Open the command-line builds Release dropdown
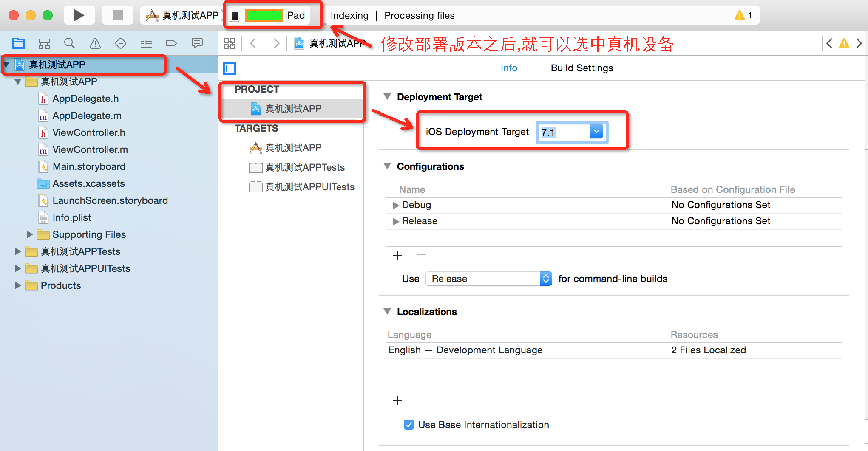The image size is (868, 451). click(x=489, y=279)
